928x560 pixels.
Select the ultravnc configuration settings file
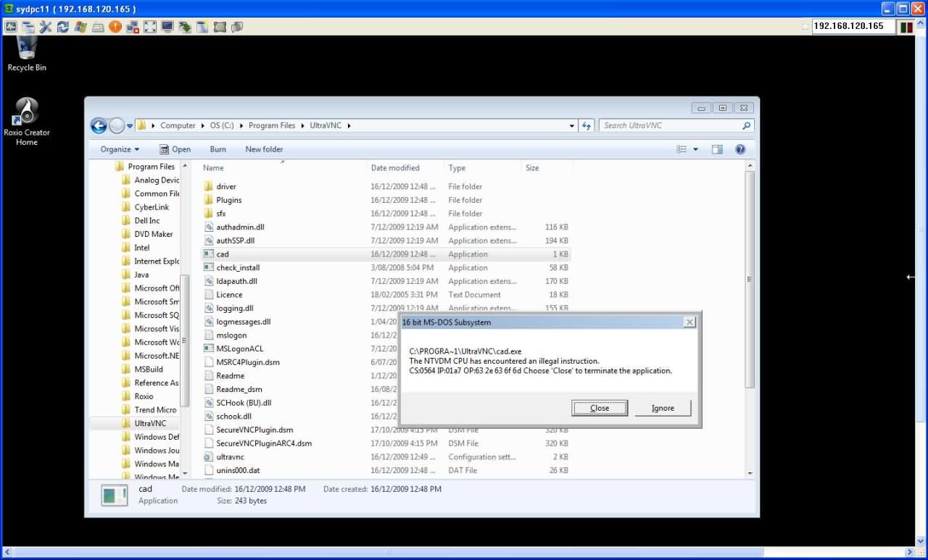386,457
